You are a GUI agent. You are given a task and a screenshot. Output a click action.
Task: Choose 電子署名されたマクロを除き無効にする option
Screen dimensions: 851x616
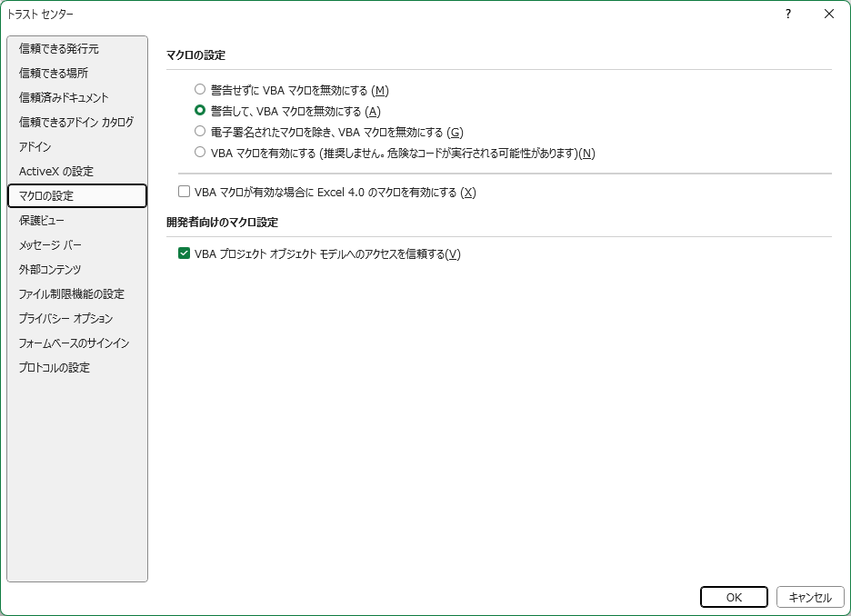pyautogui.click(x=200, y=132)
